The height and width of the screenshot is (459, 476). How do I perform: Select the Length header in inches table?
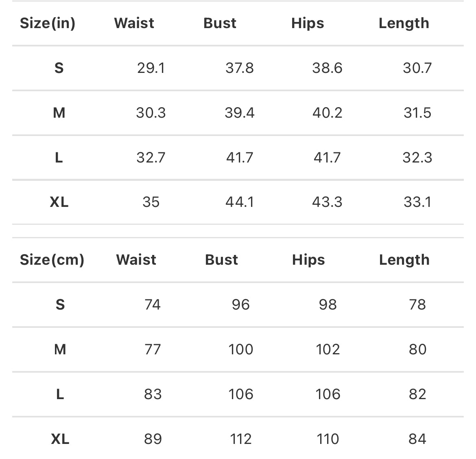(x=404, y=23)
